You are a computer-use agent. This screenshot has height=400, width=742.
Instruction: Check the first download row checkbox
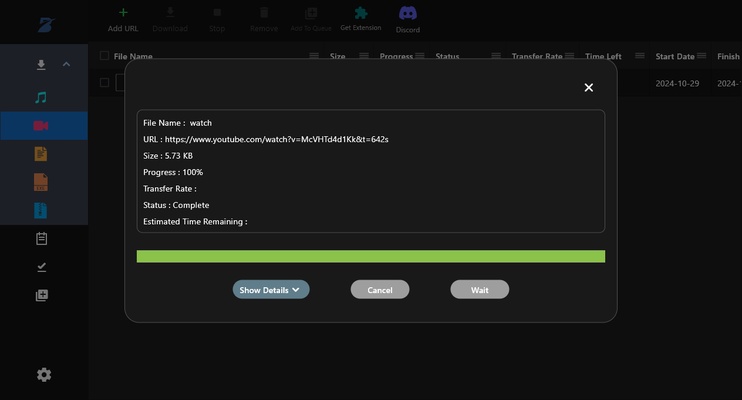coord(105,83)
